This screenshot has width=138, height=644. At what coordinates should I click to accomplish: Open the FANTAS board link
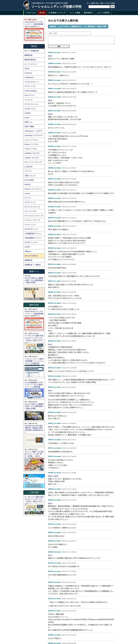(34, 185)
